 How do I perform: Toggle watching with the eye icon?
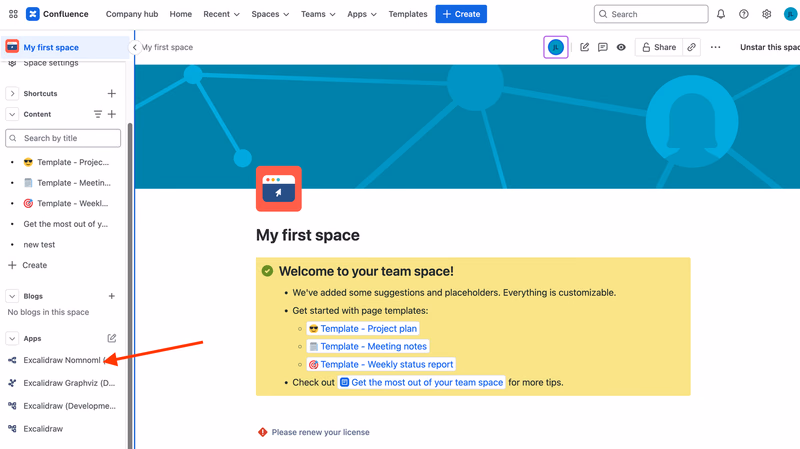pos(621,47)
